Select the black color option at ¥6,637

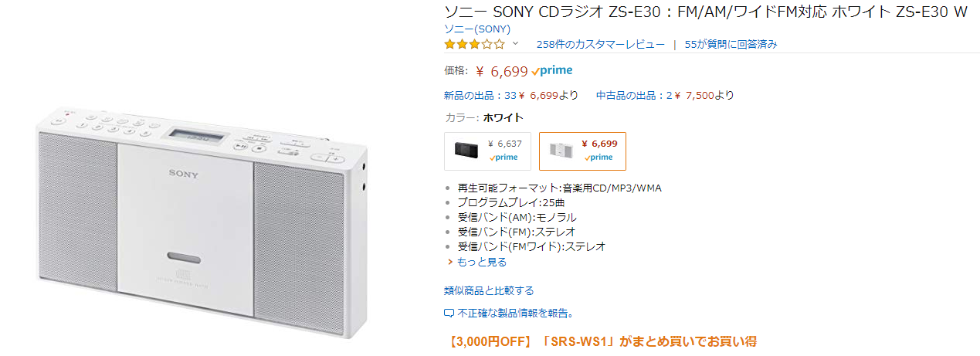point(487,151)
